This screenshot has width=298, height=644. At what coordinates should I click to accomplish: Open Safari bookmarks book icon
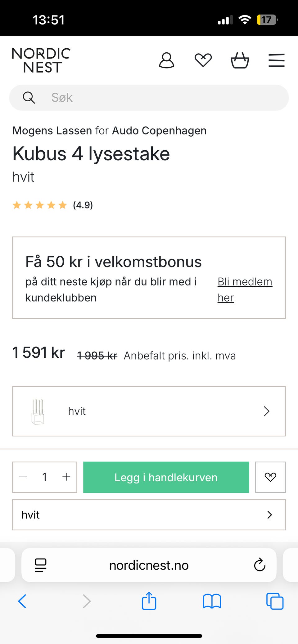coord(212,601)
